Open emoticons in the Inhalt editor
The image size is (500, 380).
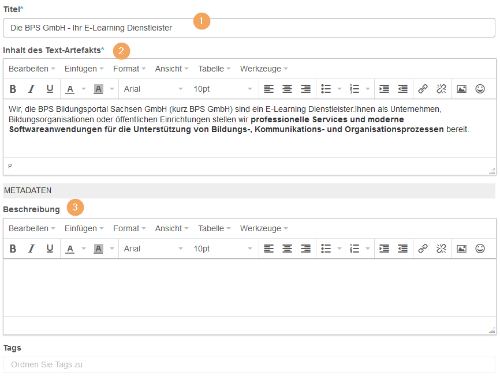pyautogui.click(x=480, y=89)
